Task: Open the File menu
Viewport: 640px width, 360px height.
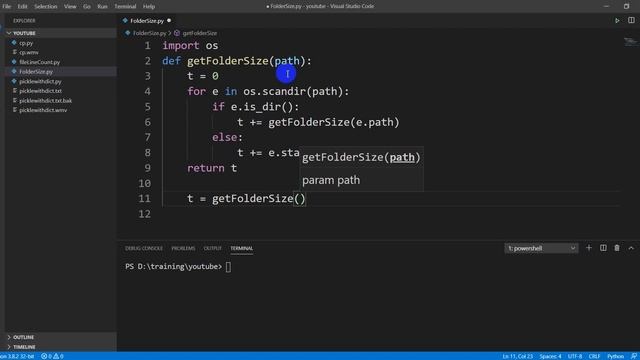Action: [x=7, y=6]
